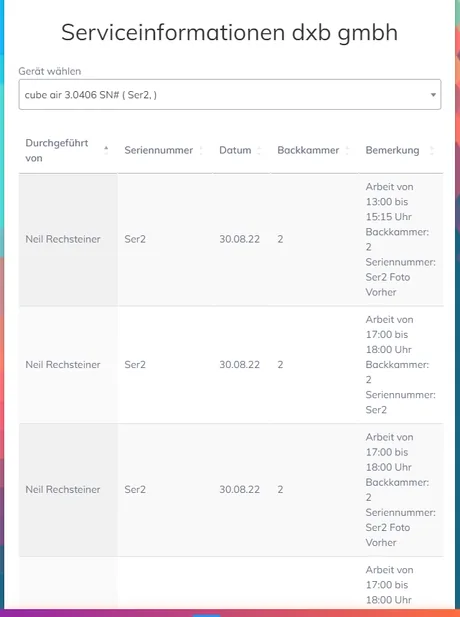Click the Gerät wählen label

[50, 71]
